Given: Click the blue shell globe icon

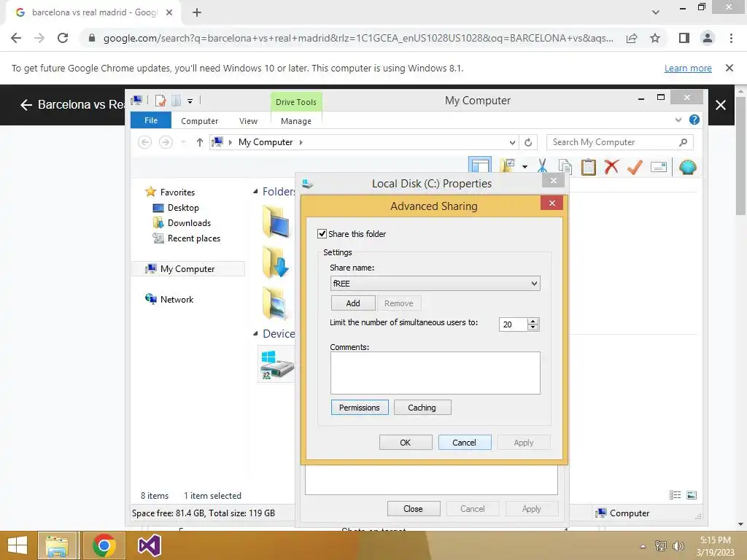Looking at the screenshot, I should [687, 167].
